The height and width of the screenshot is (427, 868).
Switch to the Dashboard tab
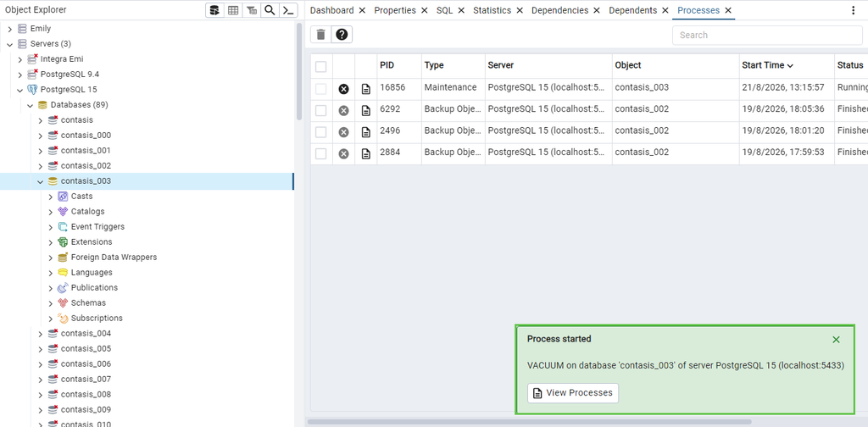tap(331, 10)
